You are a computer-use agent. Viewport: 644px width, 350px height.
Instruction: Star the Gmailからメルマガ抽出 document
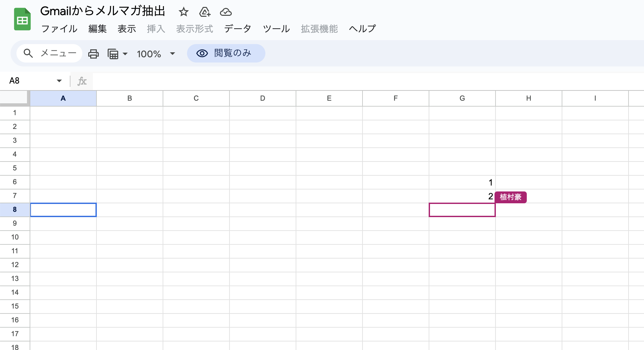(183, 12)
